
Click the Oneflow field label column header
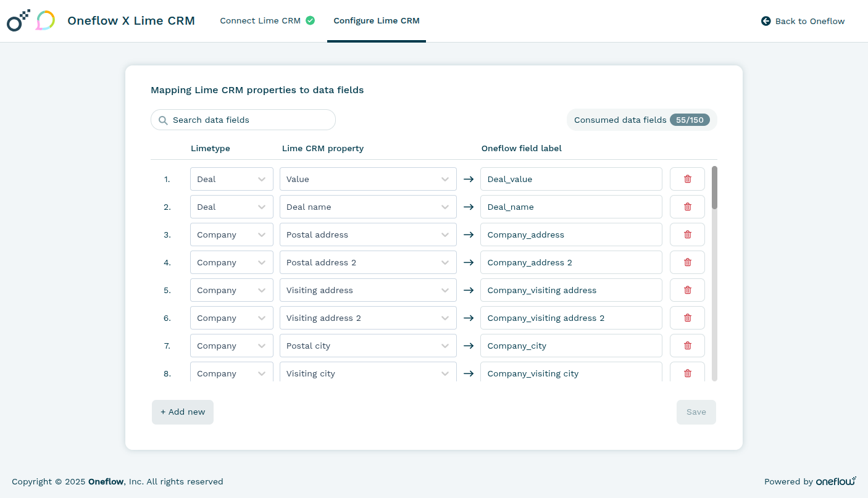pyautogui.click(x=522, y=148)
